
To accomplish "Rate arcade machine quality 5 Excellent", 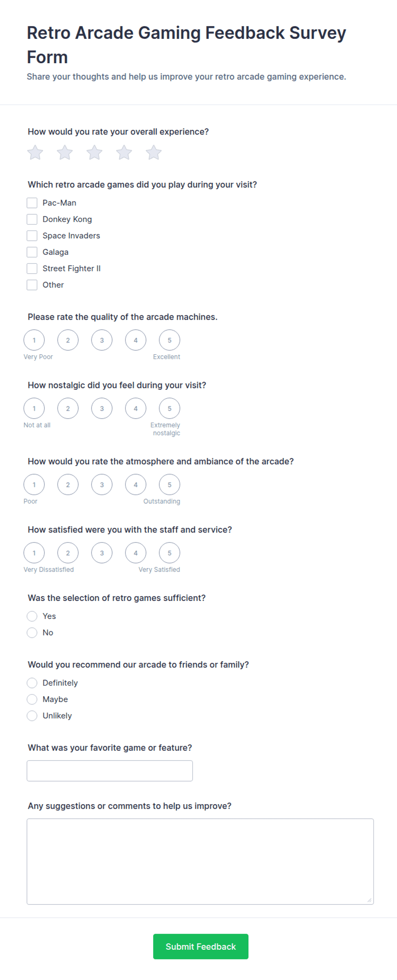I will point(169,340).
